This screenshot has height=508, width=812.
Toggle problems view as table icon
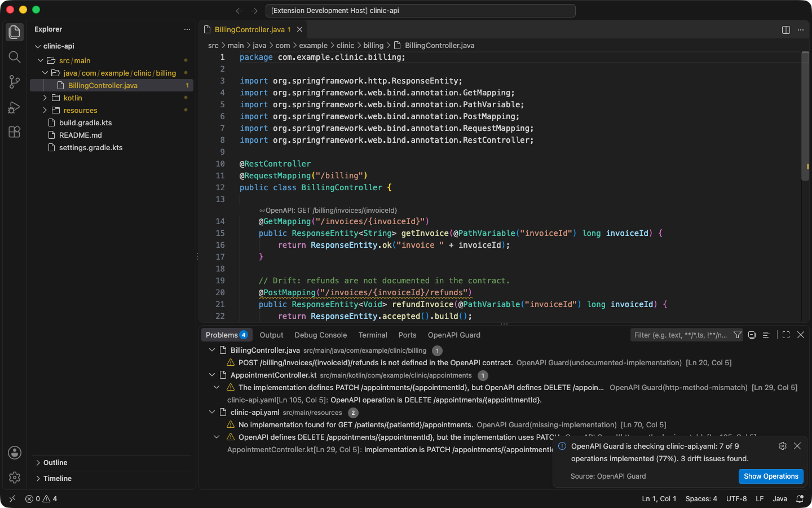[x=766, y=335]
